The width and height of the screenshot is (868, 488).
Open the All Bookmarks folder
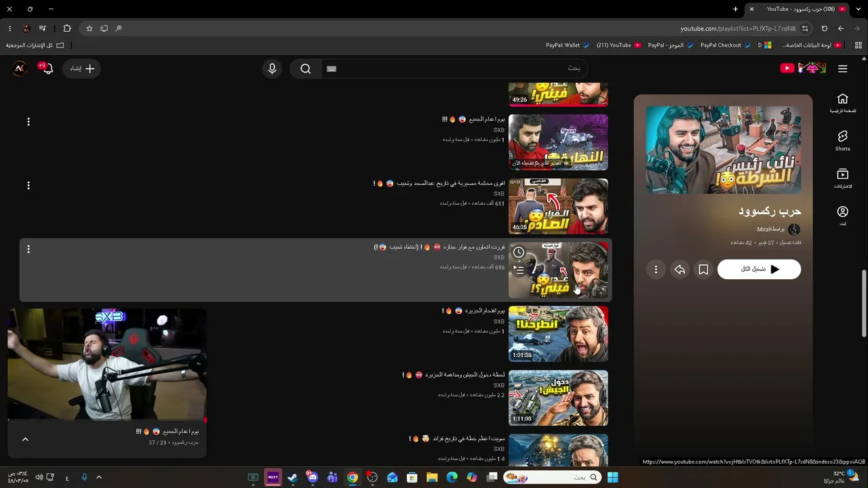[x=35, y=45]
